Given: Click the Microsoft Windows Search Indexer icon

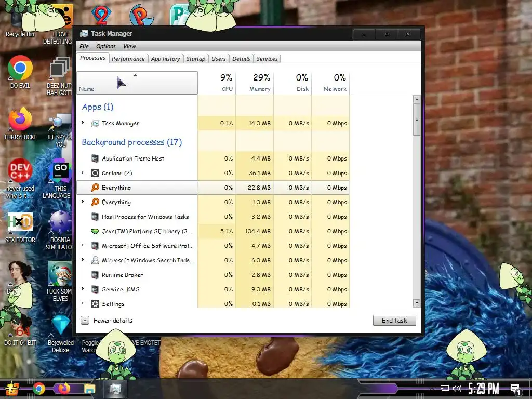Looking at the screenshot, I should click(95, 260).
